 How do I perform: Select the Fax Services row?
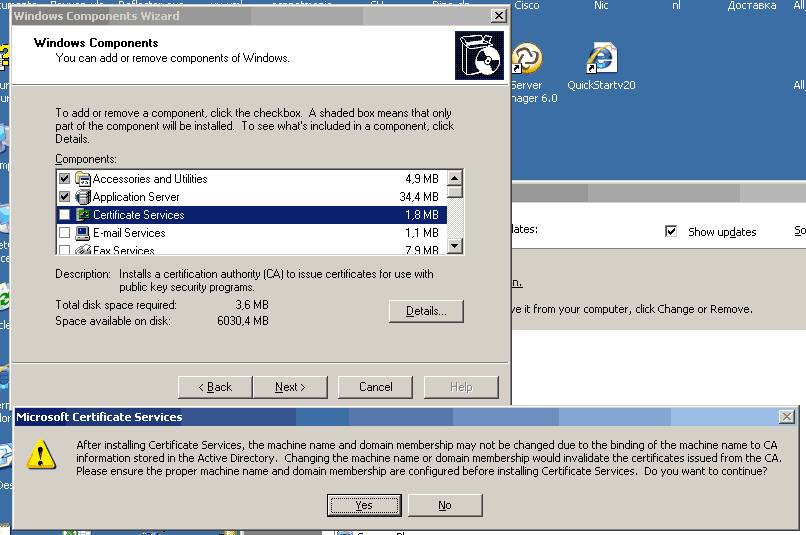pyautogui.click(x=251, y=249)
